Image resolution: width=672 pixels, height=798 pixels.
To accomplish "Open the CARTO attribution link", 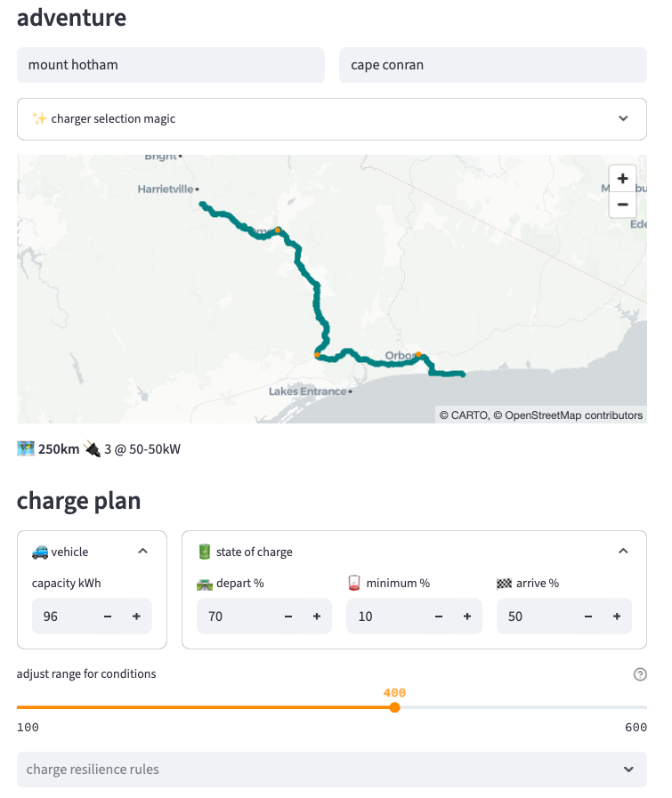I will pyautogui.click(x=470, y=415).
